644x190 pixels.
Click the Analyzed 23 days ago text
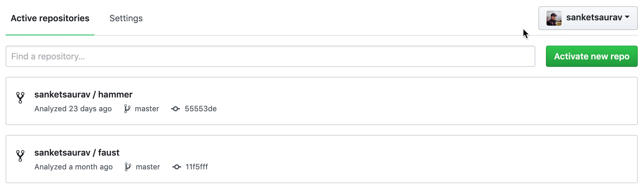click(73, 109)
